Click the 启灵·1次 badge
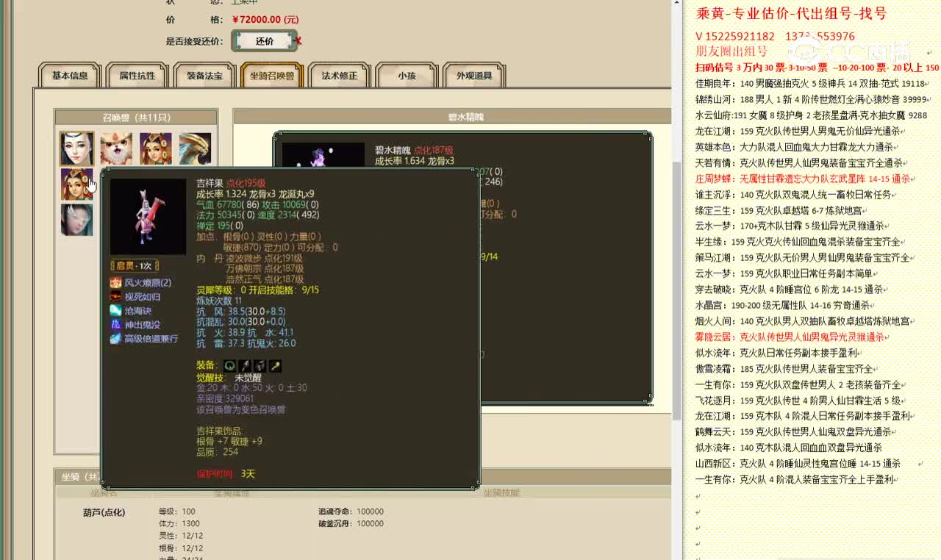Screen dimensions: 941x560 pyautogui.click(x=135, y=266)
